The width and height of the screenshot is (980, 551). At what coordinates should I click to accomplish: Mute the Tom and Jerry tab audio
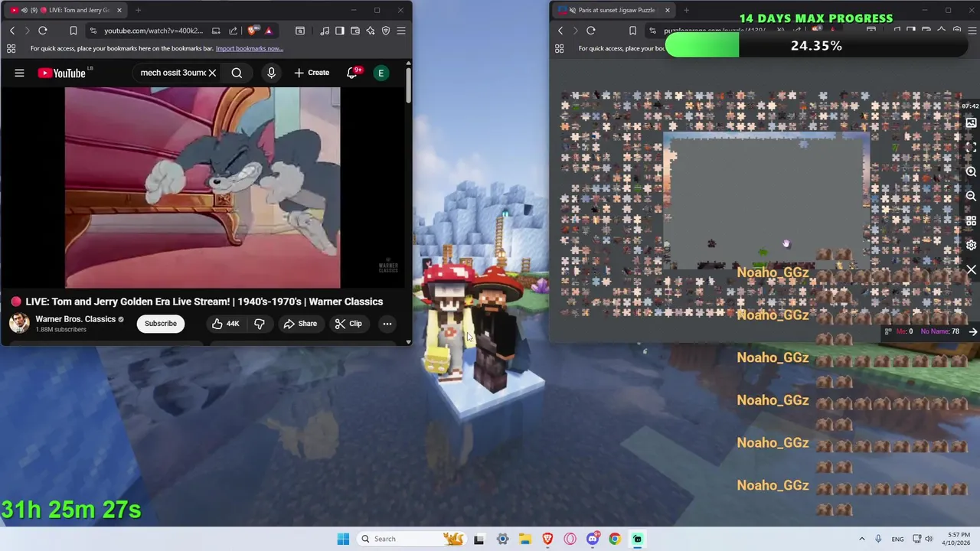[24, 10]
